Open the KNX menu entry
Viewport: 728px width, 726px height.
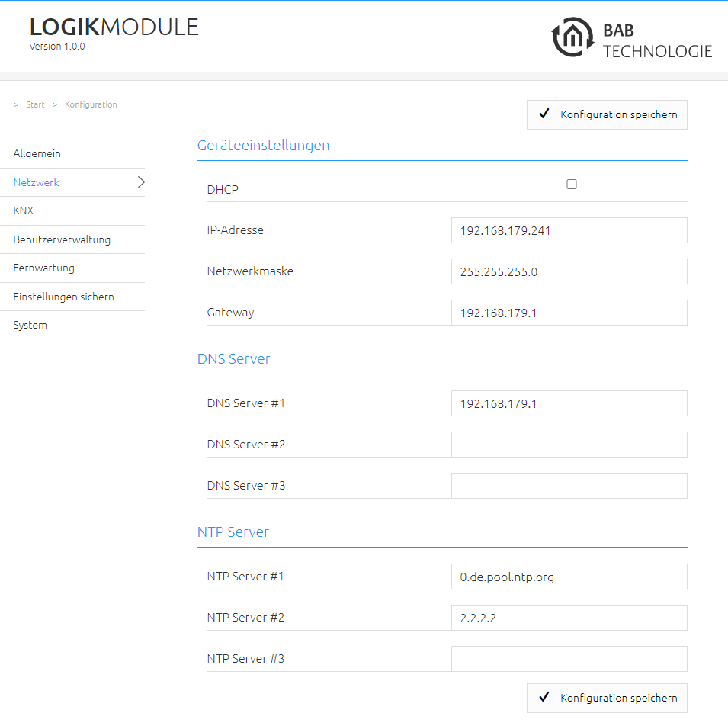pyautogui.click(x=23, y=211)
